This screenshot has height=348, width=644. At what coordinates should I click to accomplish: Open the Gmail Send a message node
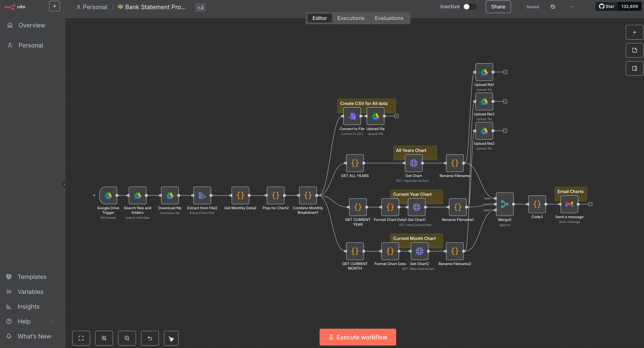point(569,204)
